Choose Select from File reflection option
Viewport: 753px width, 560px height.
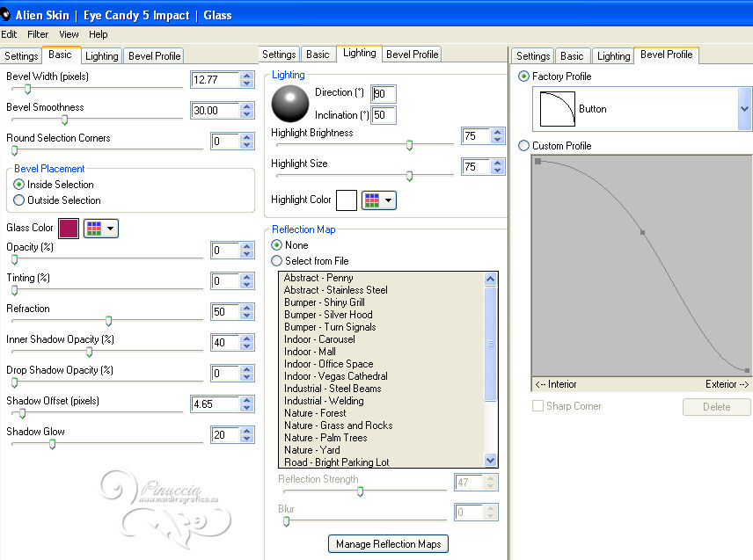point(276,261)
